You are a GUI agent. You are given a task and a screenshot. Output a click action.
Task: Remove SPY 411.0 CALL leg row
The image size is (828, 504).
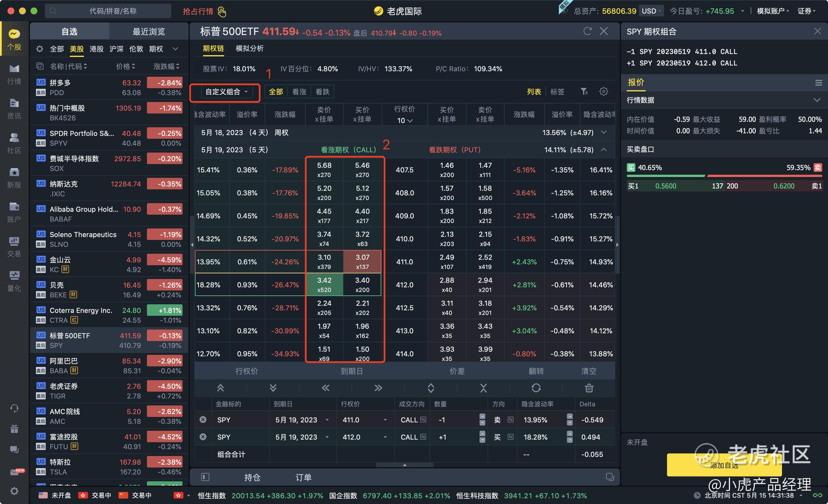click(x=203, y=420)
